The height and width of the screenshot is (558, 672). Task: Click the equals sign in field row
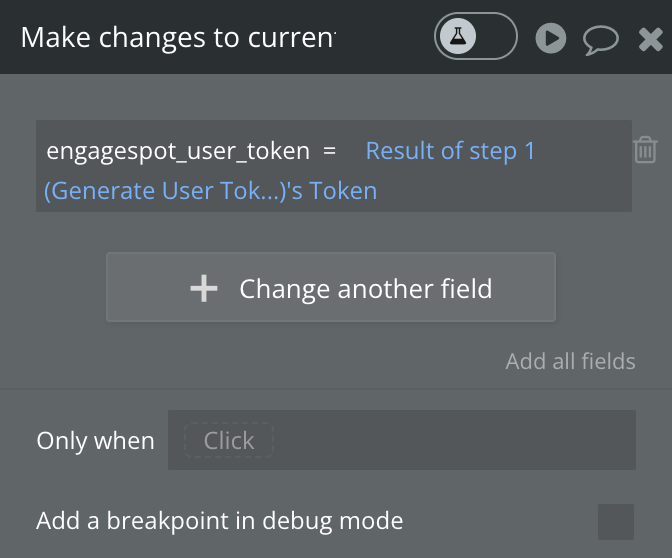tap(329, 151)
